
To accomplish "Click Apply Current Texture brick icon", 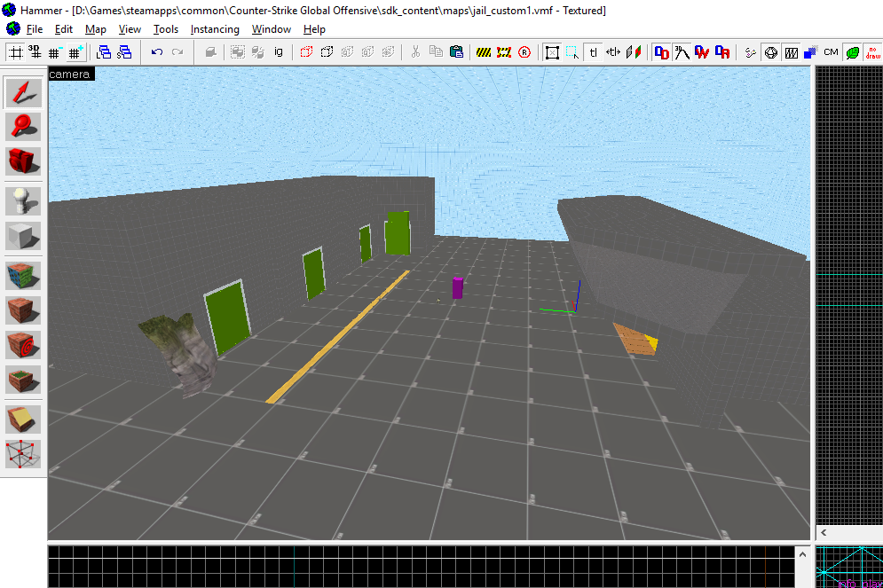I will pyautogui.click(x=23, y=310).
